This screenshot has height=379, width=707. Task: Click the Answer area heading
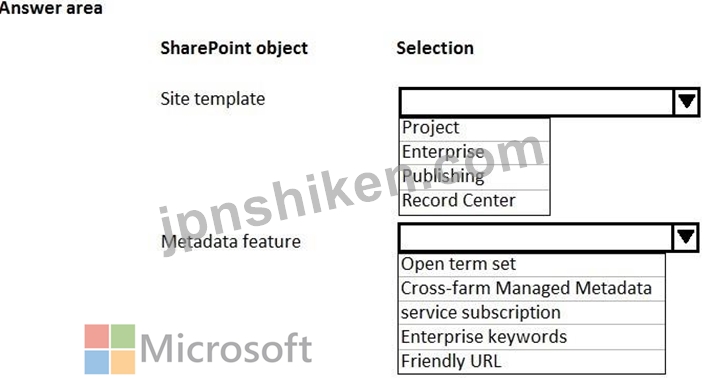click(51, 8)
